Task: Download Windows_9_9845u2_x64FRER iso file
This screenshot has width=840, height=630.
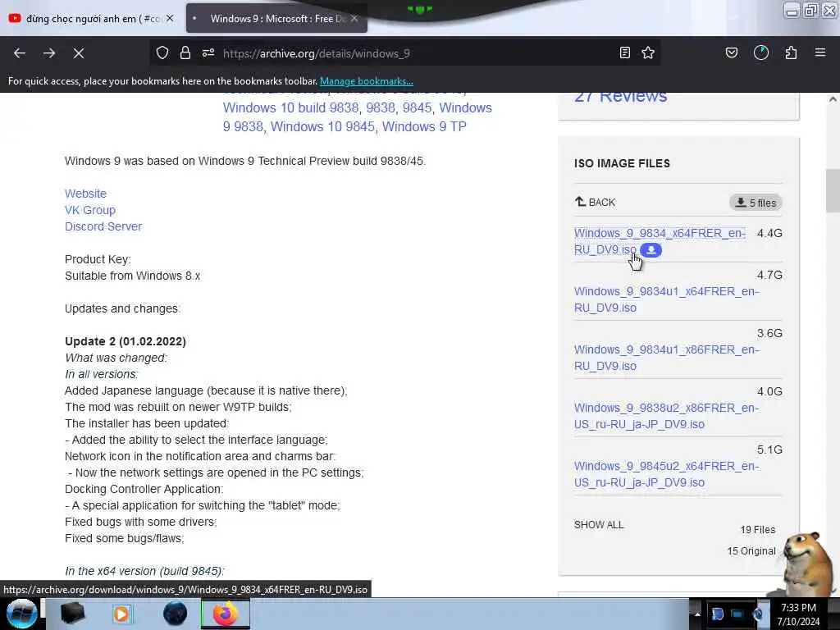Action: pos(666,474)
